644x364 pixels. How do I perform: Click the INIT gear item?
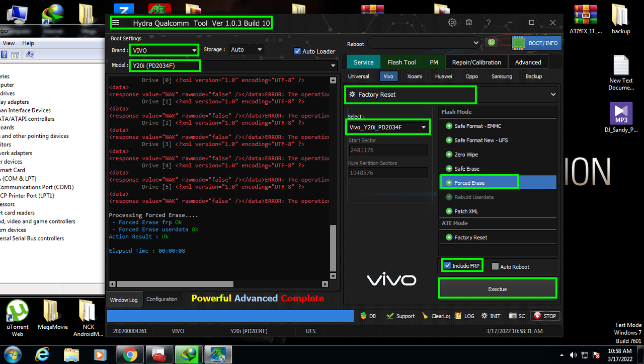tap(491, 316)
